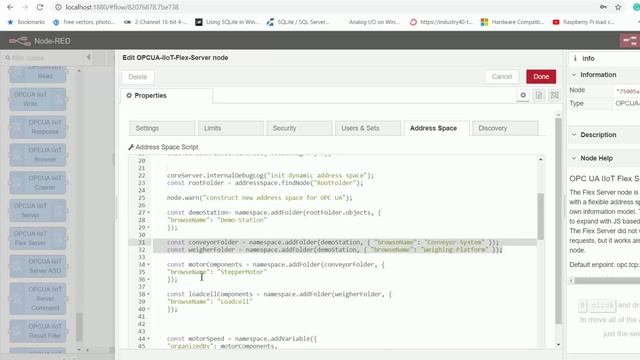Focus the filter nodes search field
This screenshot has height=360, width=640.
[x=45, y=58]
